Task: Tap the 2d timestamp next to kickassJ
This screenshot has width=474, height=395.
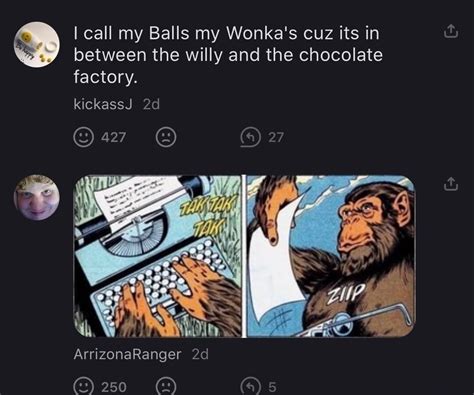Action: [151, 104]
